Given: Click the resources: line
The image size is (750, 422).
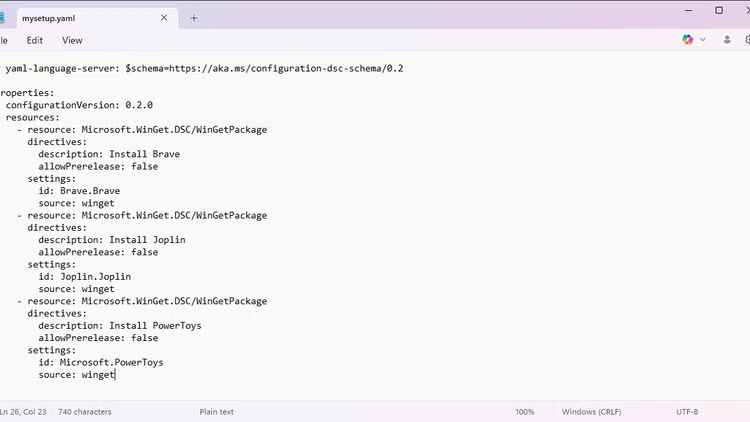Looking at the screenshot, I should click(x=33, y=117).
